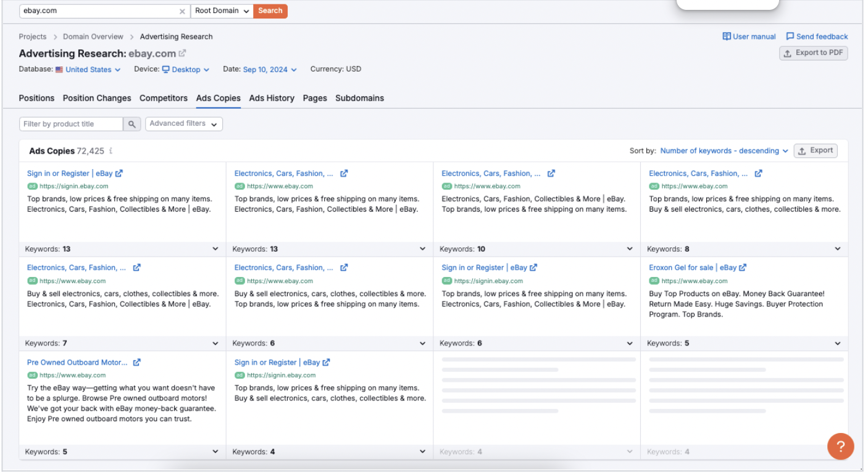The height and width of the screenshot is (475, 868).
Task: Click the magnifier filter search icon
Action: pyautogui.click(x=131, y=124)
